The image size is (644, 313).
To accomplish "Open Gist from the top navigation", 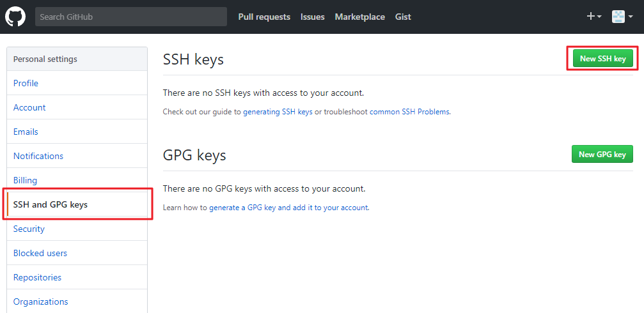I will point(403,17).
